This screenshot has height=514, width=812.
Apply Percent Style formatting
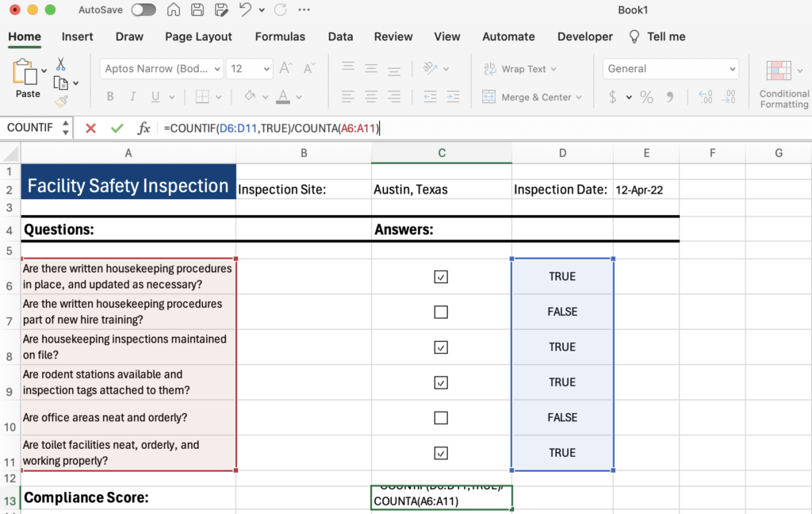(646, 97)
